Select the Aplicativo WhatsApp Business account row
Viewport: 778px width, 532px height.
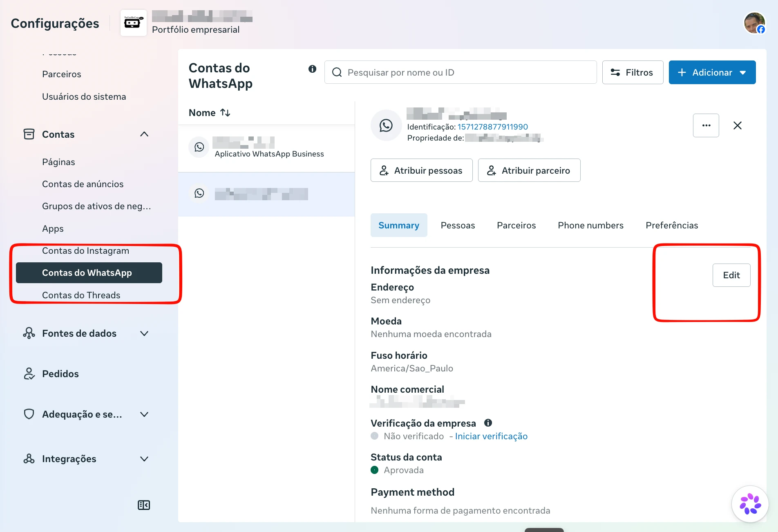(x=266, y=148)
